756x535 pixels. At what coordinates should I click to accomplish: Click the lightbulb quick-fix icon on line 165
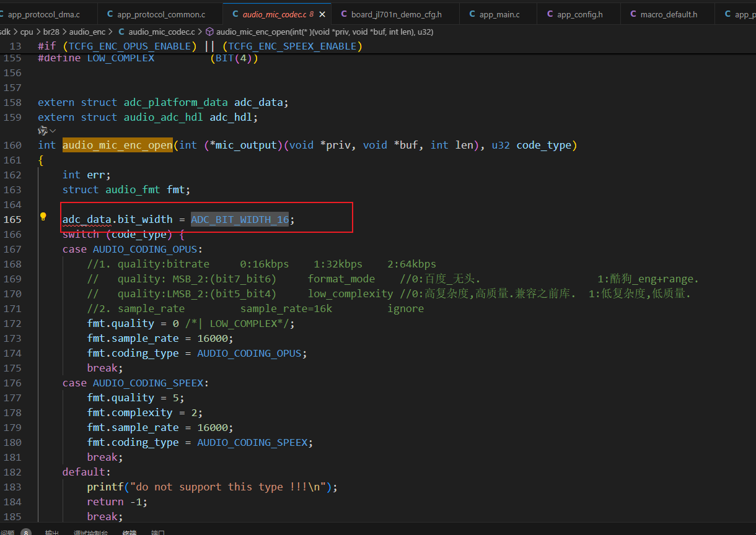point(43,217)
